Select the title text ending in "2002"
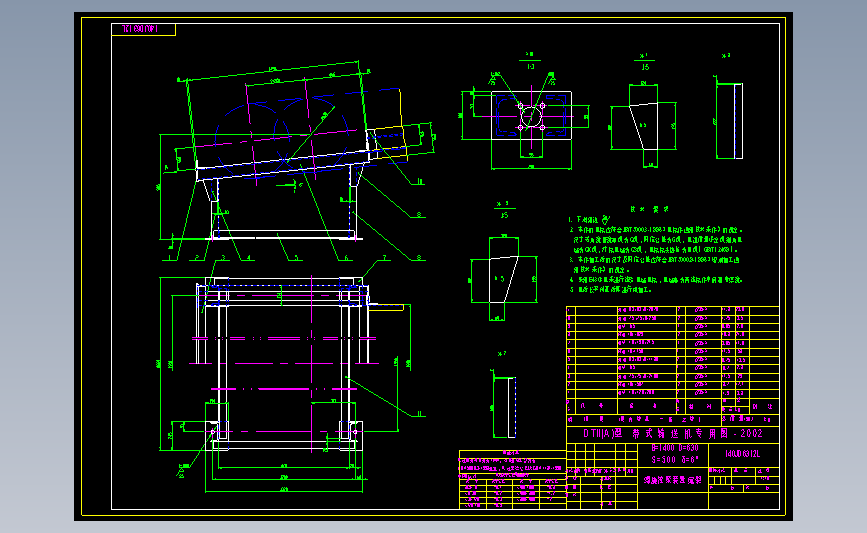 pos(673,434)
